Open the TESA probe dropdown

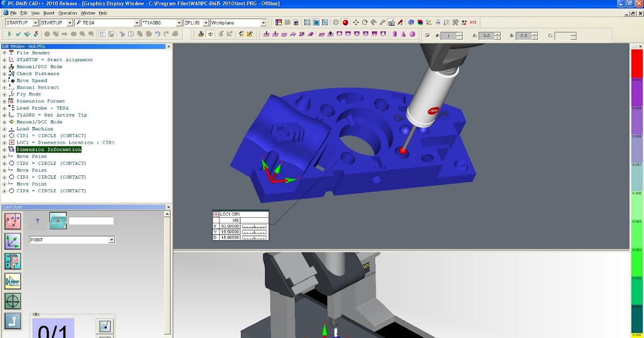click(x=136, y=23)
